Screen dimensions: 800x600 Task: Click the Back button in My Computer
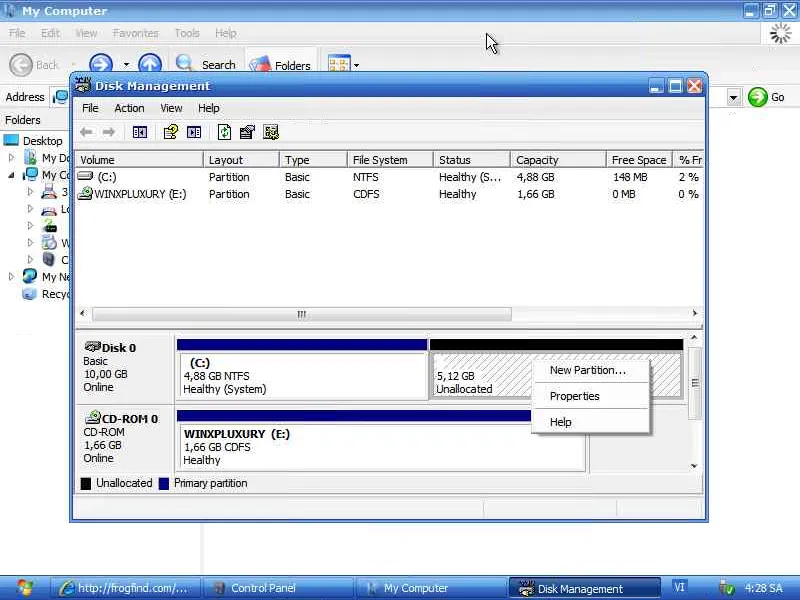tap(34, 65)
